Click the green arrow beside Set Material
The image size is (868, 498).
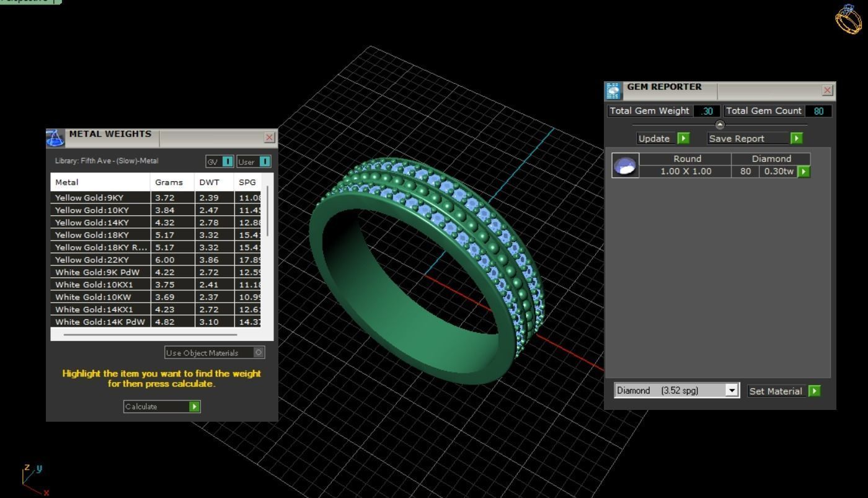814,391
